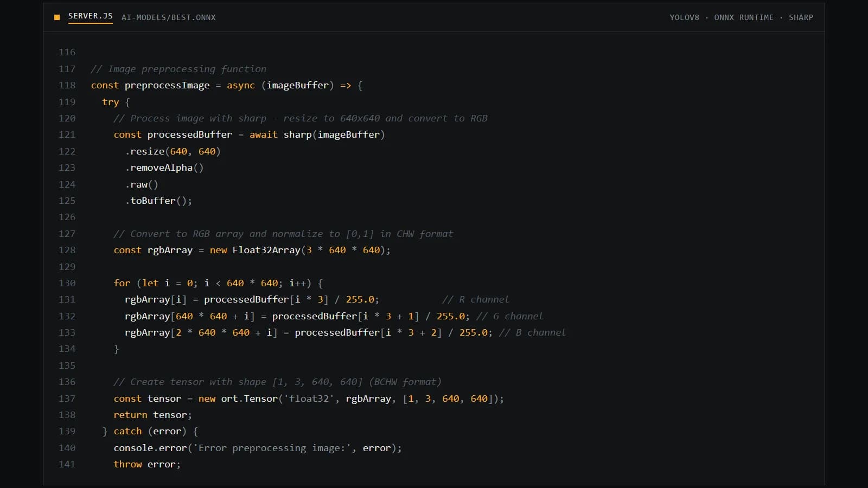This screenshot has height=488, width=868.
Task: Click 'return tensor;' on line 138
Action: pos(153,415)
